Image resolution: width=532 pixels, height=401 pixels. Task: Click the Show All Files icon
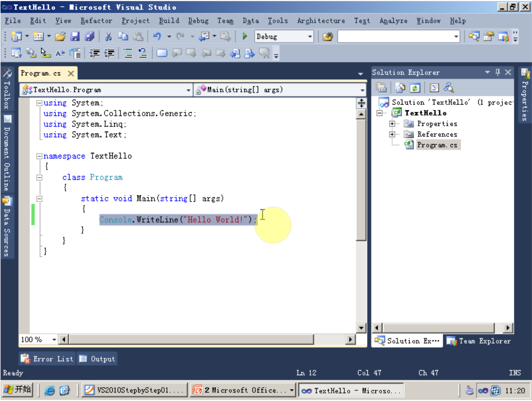coord(400,87)
